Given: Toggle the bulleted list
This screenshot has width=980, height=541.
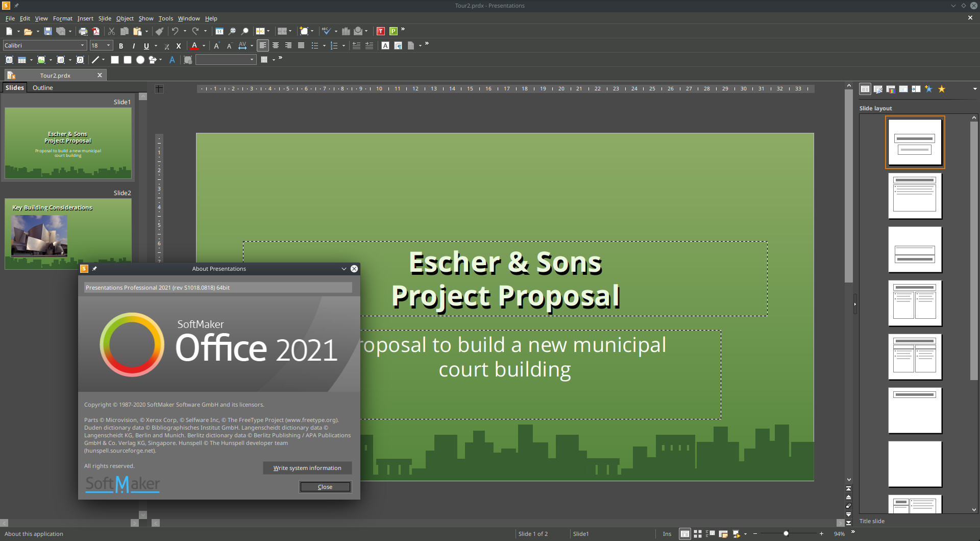Looking at the screenshot, I should click(x=315, y=45).
